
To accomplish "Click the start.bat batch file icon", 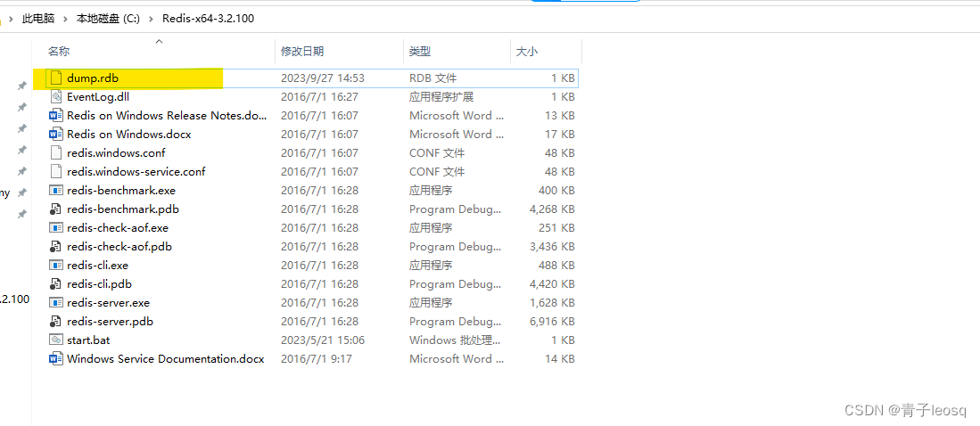I will point(56,340).
